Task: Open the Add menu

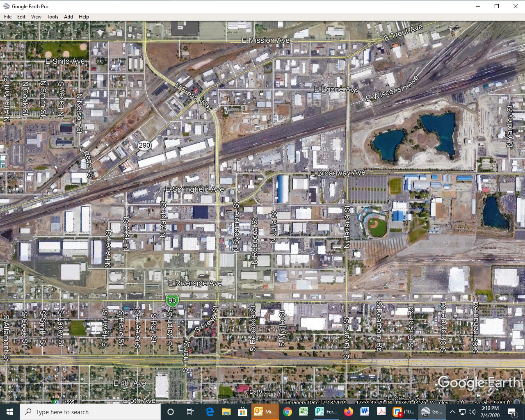Action: 68,17
